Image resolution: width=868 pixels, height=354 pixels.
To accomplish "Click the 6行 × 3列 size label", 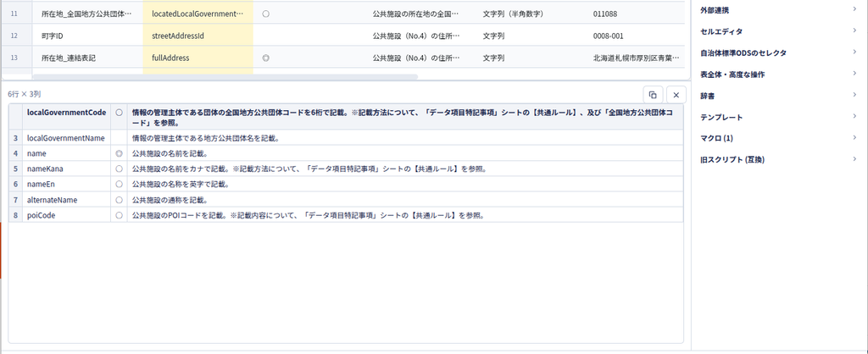I will click(24, 95).
